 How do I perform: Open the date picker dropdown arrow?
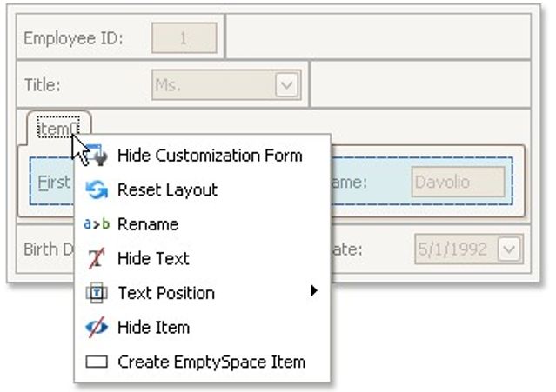[x=509, y=249]
